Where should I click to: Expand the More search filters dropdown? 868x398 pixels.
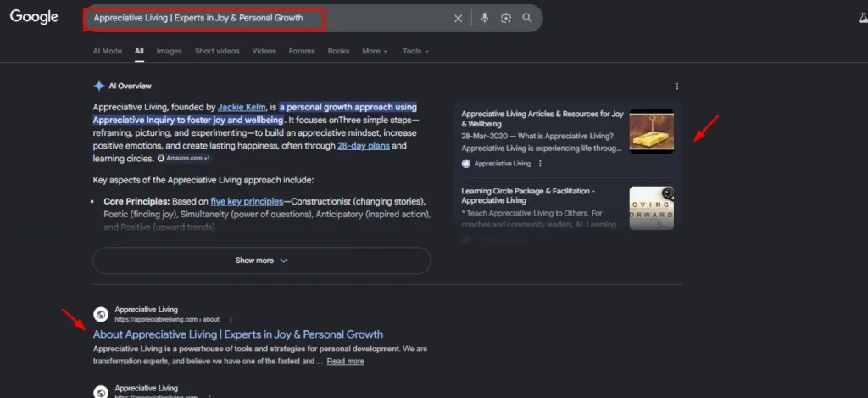click(375, 51)
